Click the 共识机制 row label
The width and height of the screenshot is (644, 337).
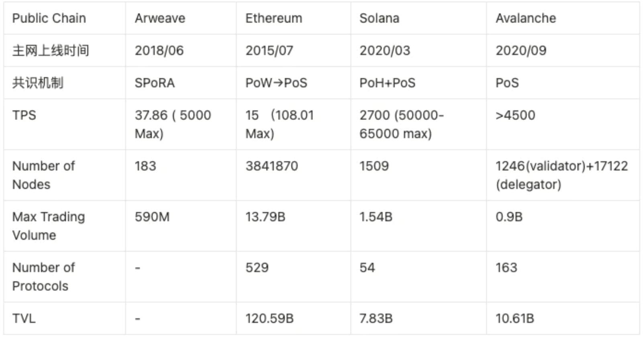[x=38, y=83]
